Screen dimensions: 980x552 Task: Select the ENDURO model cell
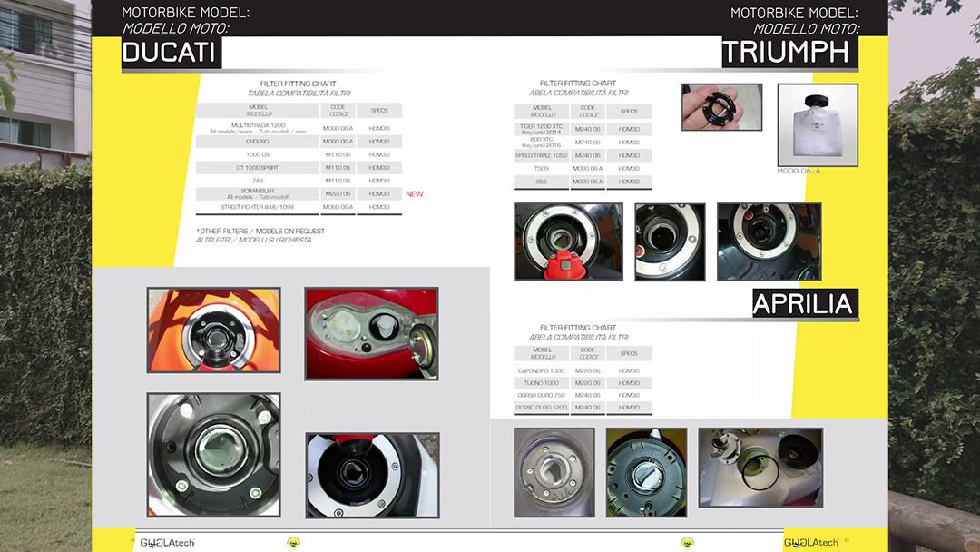coord(258,142)
